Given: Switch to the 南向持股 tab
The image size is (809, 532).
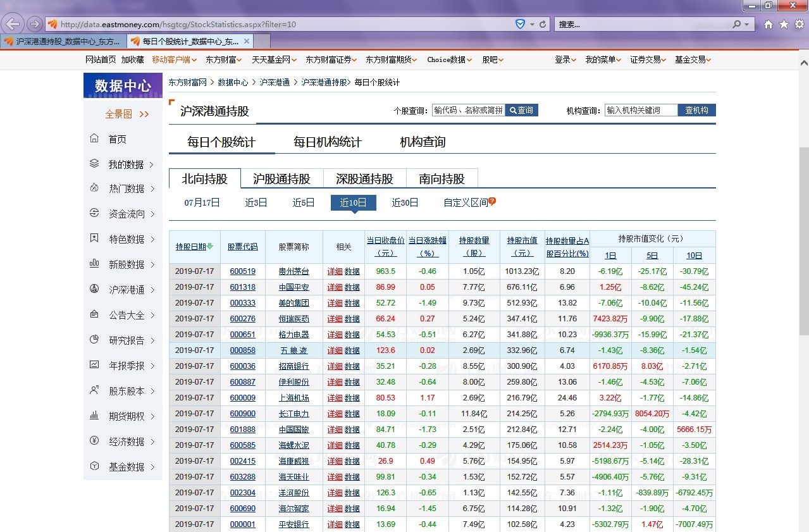Looking at the screenshot, I should coord(441,178).
